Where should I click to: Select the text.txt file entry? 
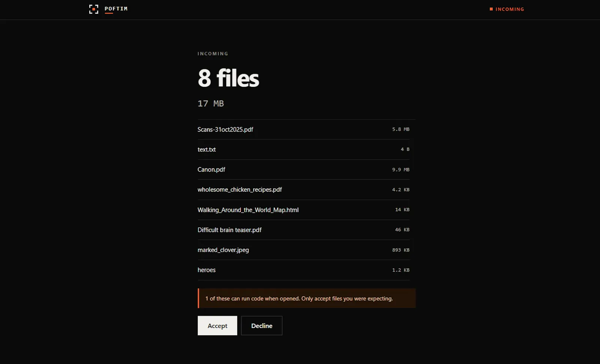(303, 149)
